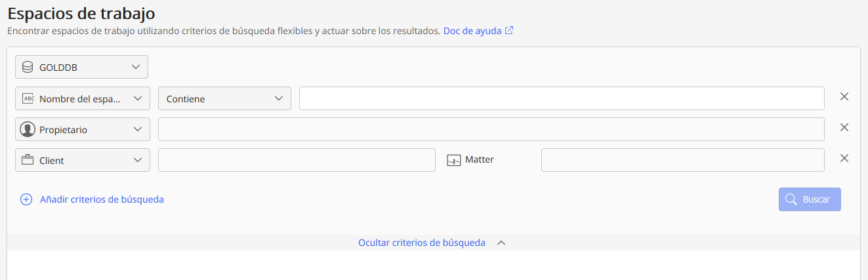Image resolution: width=868 pixels, height=280 pixels.
Task: Expand the Propietario field type chevron
Action: pyautogui.click(x=137, y=129)
